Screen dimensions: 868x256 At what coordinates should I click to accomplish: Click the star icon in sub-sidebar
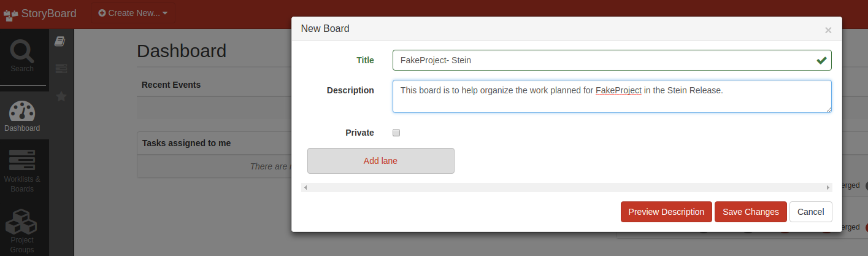coord(61,96)
